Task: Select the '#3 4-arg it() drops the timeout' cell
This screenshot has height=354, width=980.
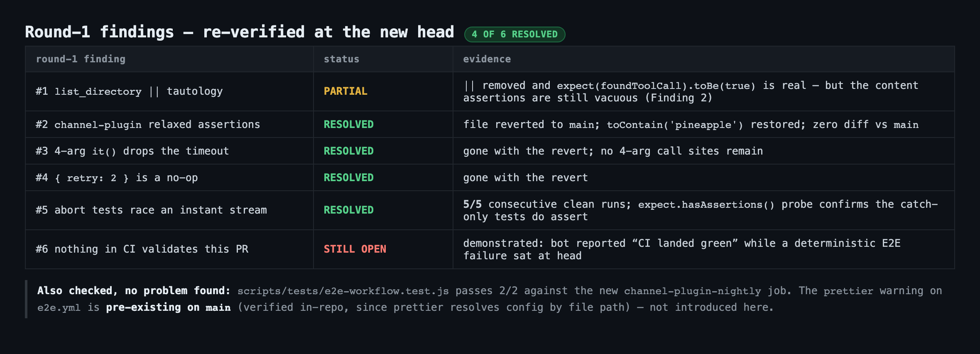Action: click(x=132, y=151)
